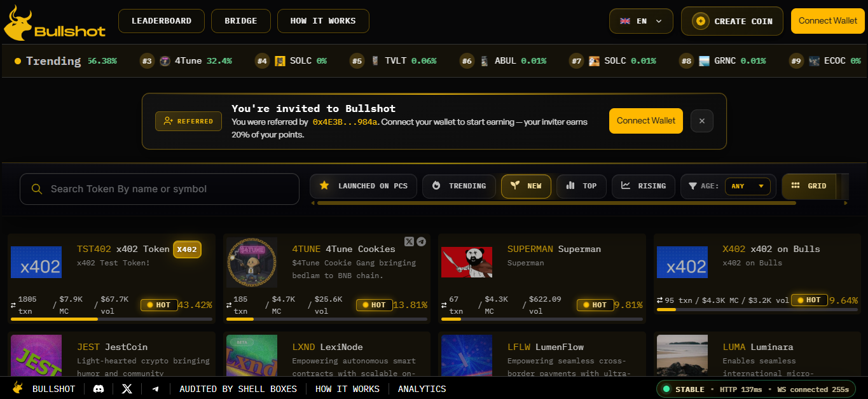Open the X social icon in footer
The width and height of the screenshot is (868, 399).
click(x=127, y=389)
